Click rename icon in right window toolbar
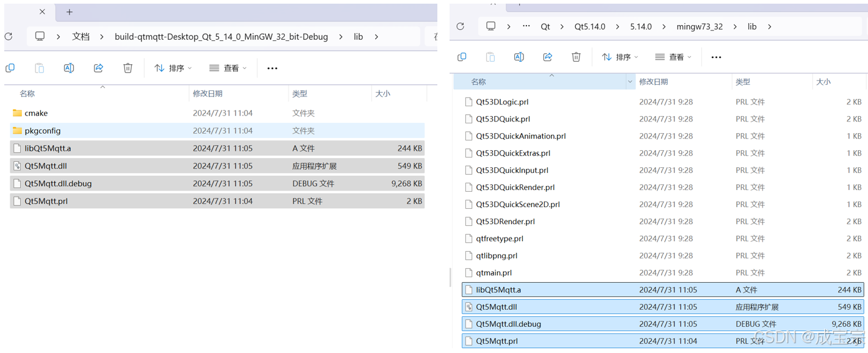The image size is (868, 353). coord(519,57)
